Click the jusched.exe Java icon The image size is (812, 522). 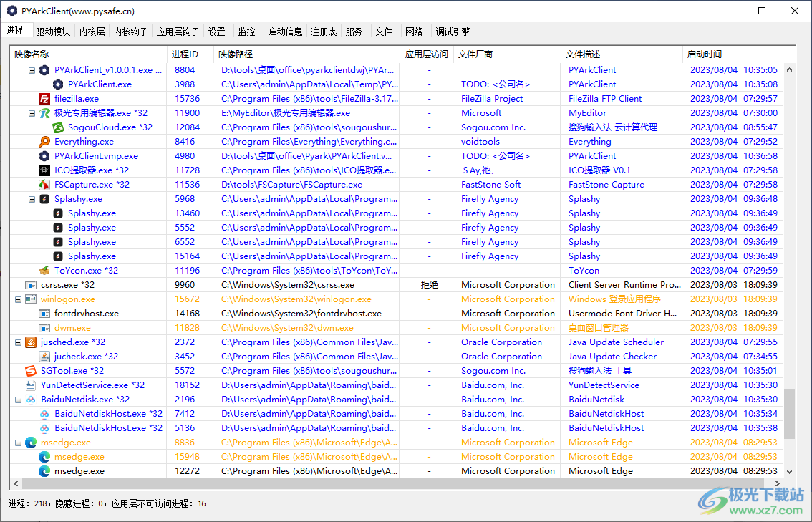(31, 342)
